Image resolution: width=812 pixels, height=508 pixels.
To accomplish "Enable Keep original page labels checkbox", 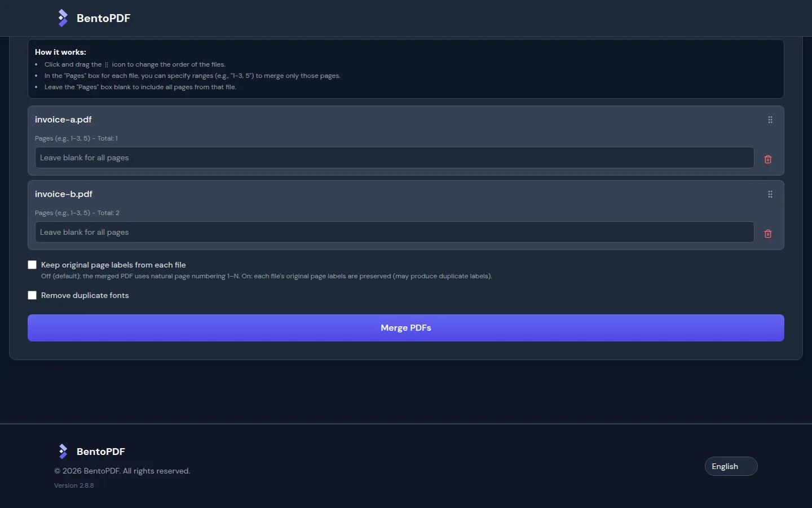I will [x=32, y=265].
